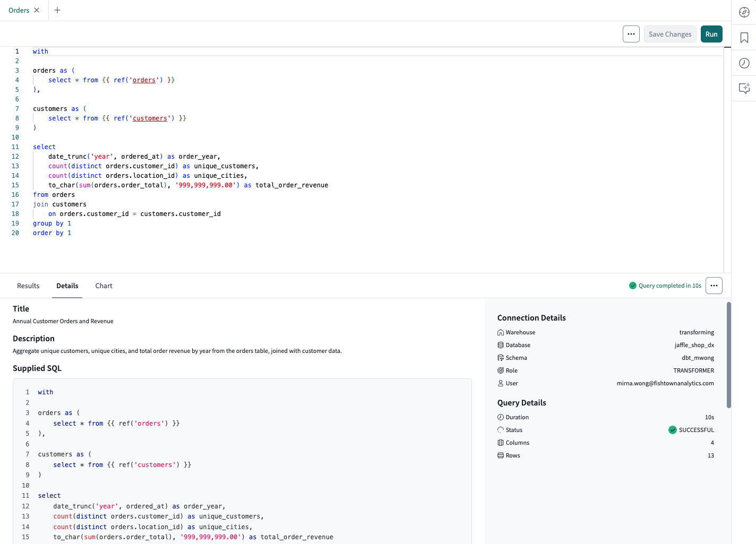Open the ellipsis menu next to Save Changes
Screen dimensions: 756x544
click(631, 33)
